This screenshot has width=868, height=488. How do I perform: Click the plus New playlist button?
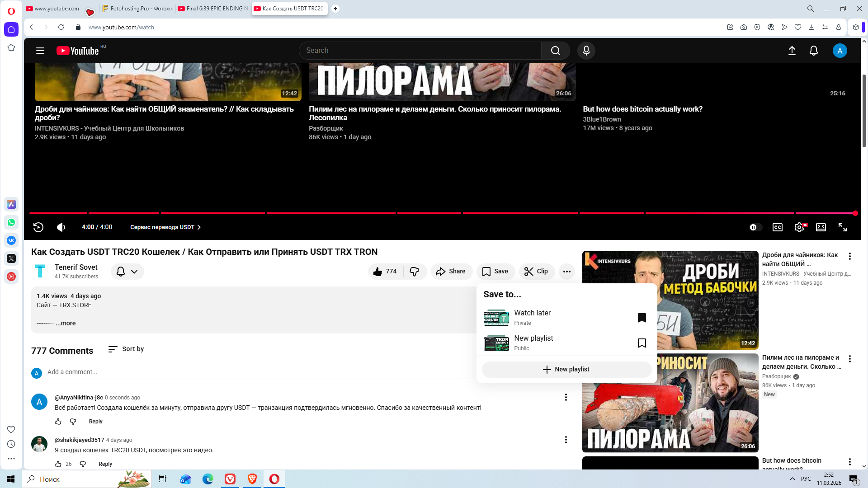[566, 369]
